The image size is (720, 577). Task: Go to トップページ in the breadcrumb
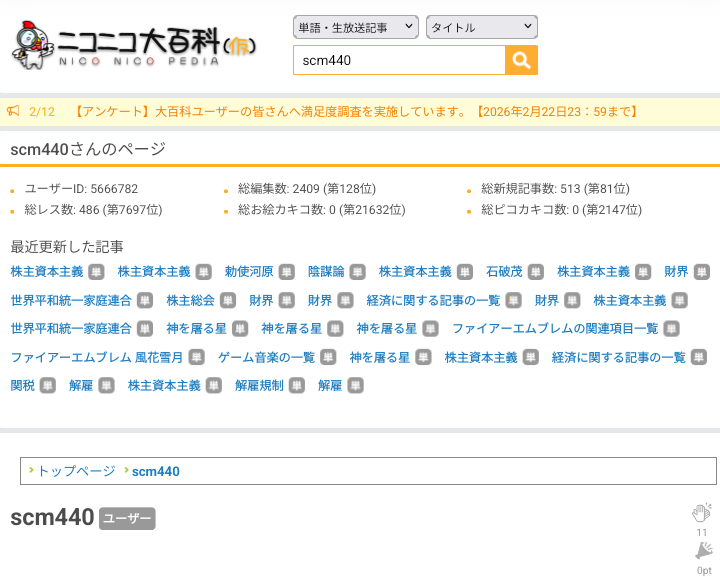[x=76, y=471]
